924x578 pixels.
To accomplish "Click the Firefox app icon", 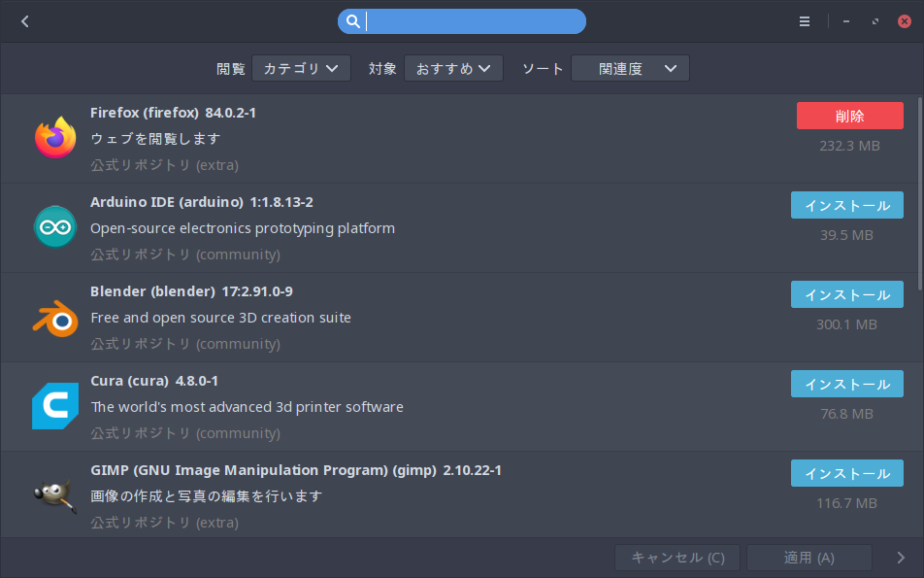I will 55,138.
